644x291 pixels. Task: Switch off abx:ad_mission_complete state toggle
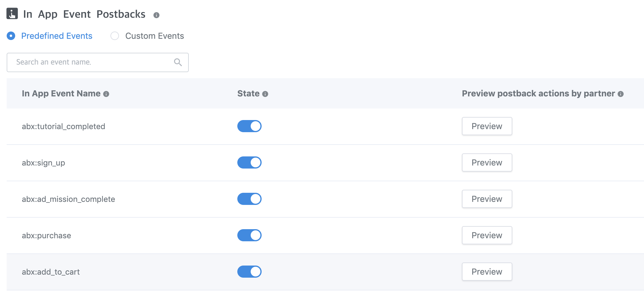pos(249,199)
